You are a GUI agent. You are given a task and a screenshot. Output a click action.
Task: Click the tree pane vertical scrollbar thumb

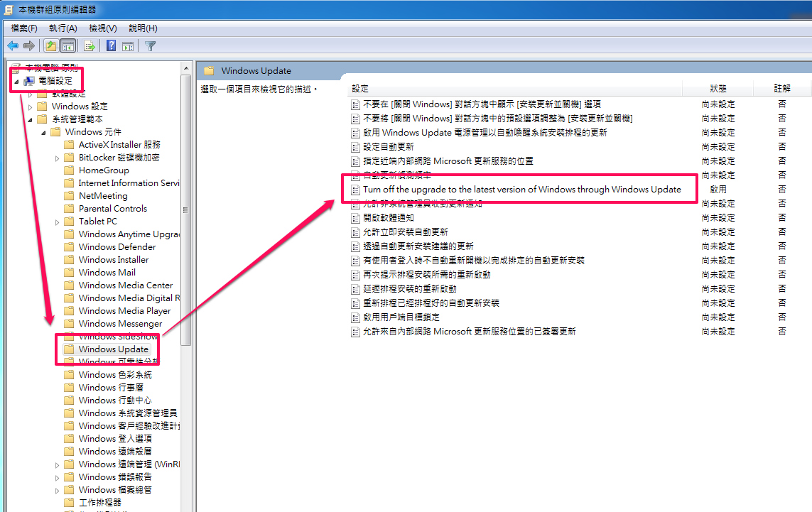click(x=186, y=210)
